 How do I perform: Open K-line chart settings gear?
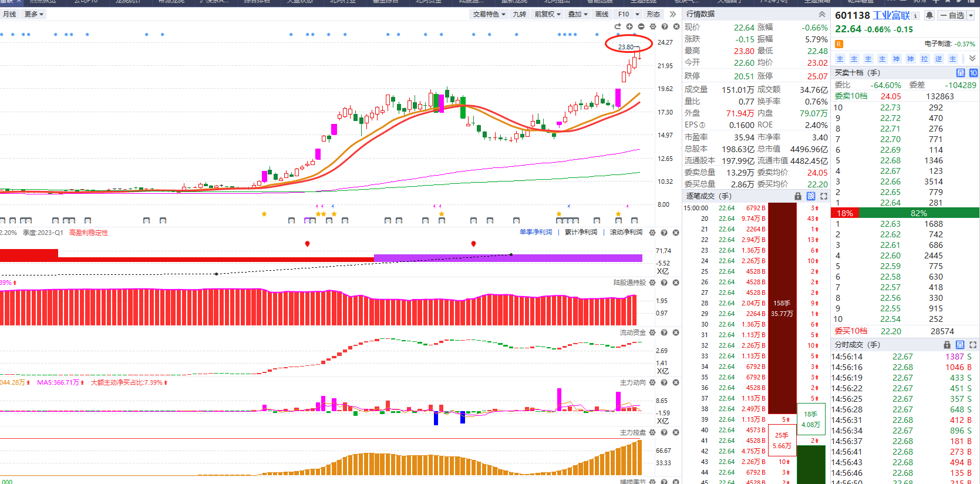coord(653,26)
